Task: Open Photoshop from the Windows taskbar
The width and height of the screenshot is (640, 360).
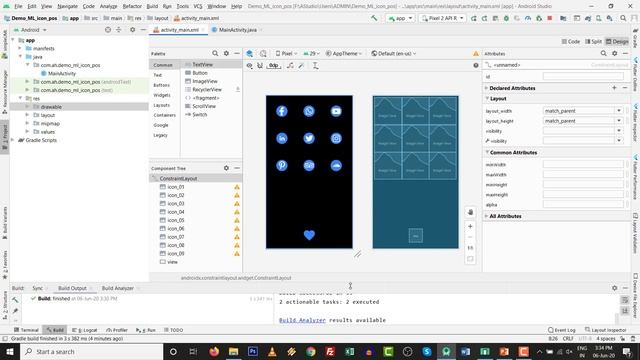Action: pos(253,351)
